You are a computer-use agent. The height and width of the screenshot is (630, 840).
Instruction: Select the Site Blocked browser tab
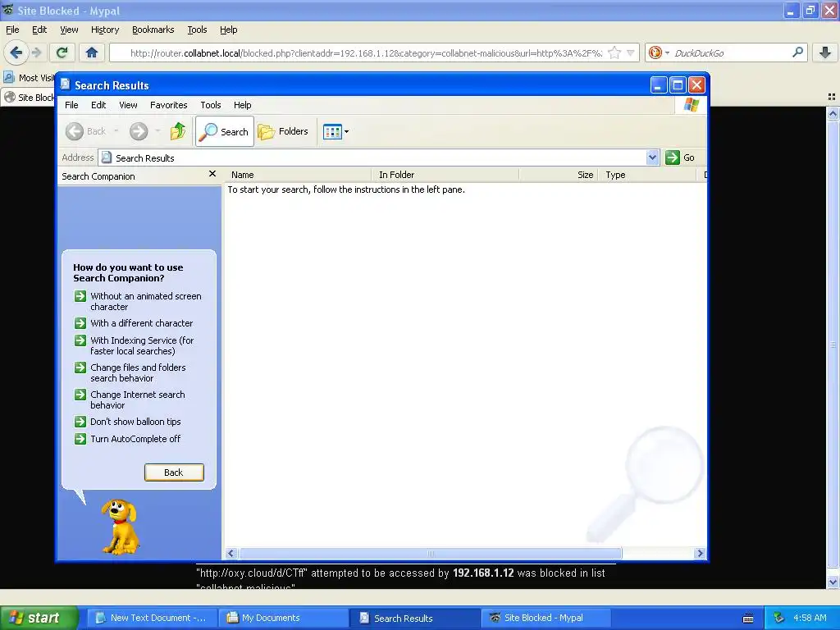29,98
